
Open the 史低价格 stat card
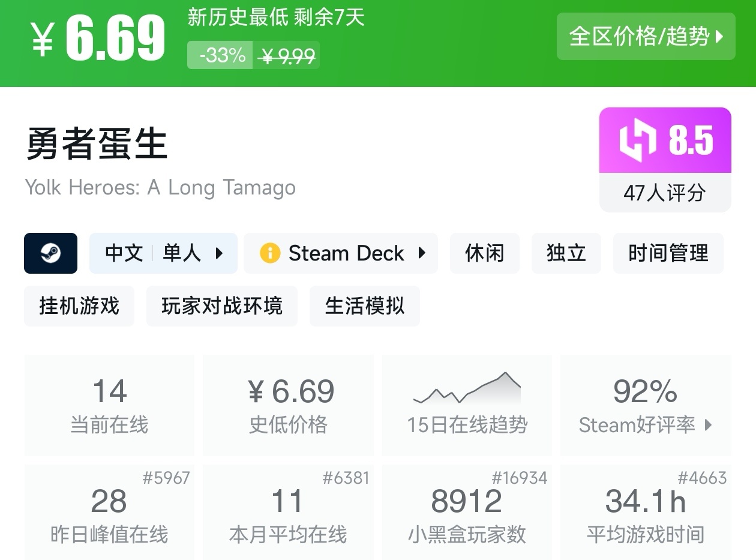[x=288, y=405]
